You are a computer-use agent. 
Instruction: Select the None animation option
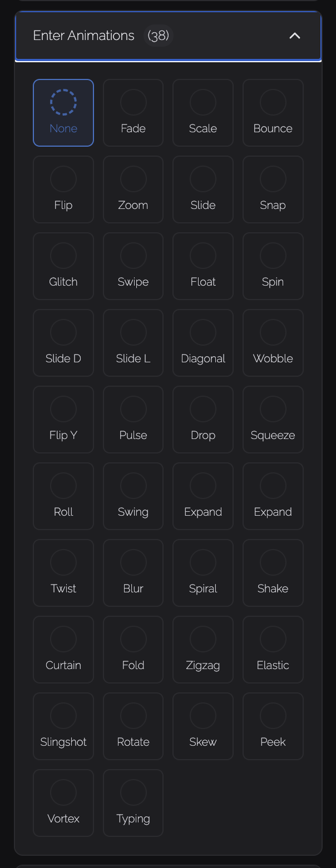click(63, 113)
